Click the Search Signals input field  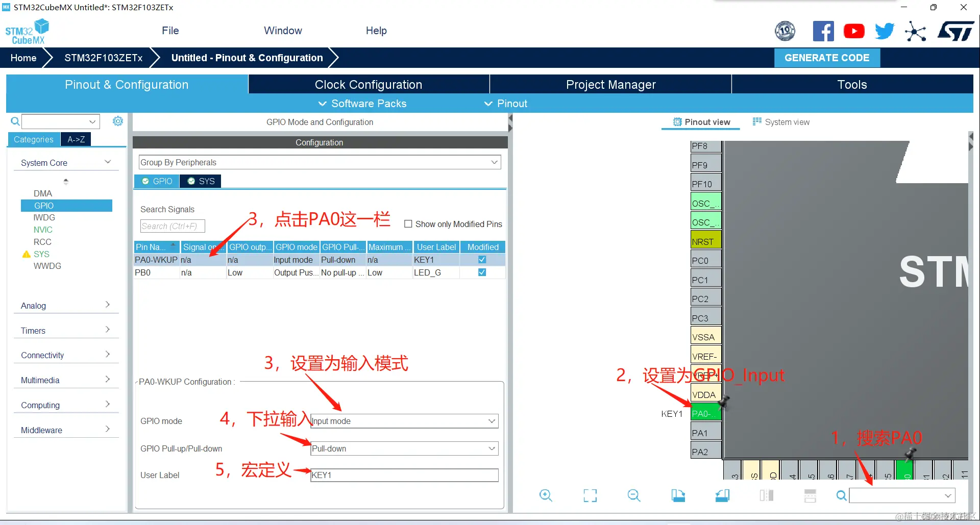click(173, 226)
